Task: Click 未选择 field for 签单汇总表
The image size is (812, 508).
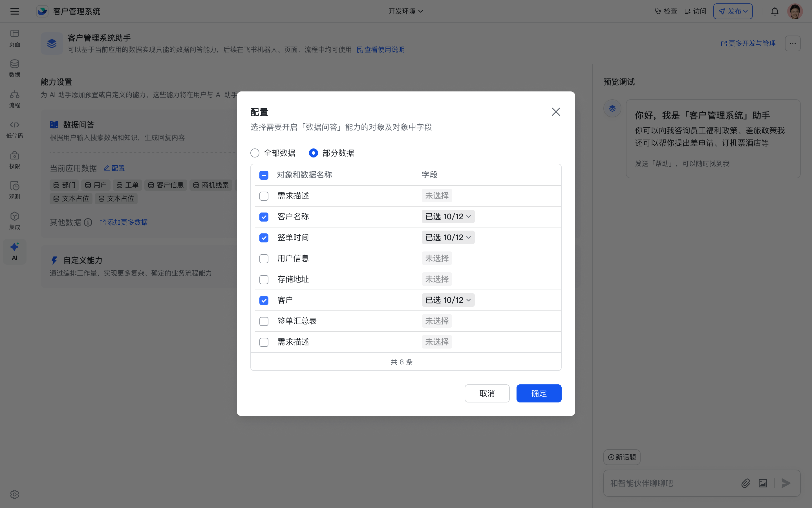Action: (437, 321)
